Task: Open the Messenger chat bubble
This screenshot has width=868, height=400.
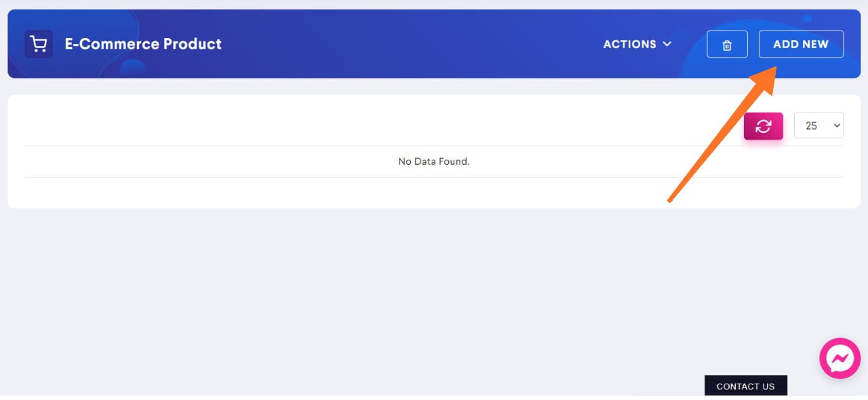Action: (840, 358)
